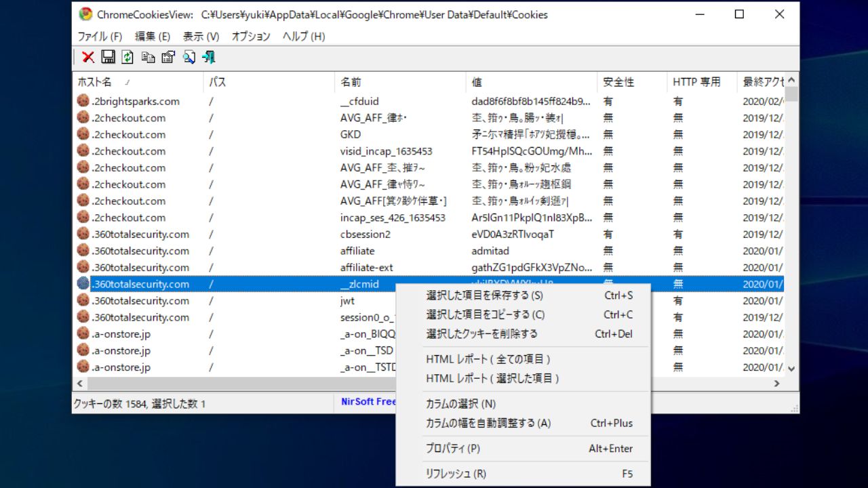Click the red X delete cookies toolbar icon
Screen dimensions: 868x488
pos(88,58)
